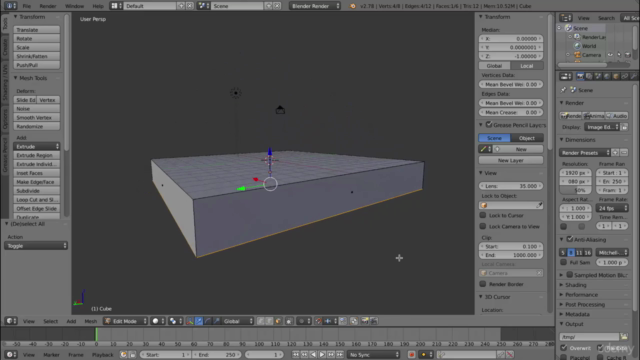Open the Toggle action dropdown
640x360 pixels.
pos(36,246)
